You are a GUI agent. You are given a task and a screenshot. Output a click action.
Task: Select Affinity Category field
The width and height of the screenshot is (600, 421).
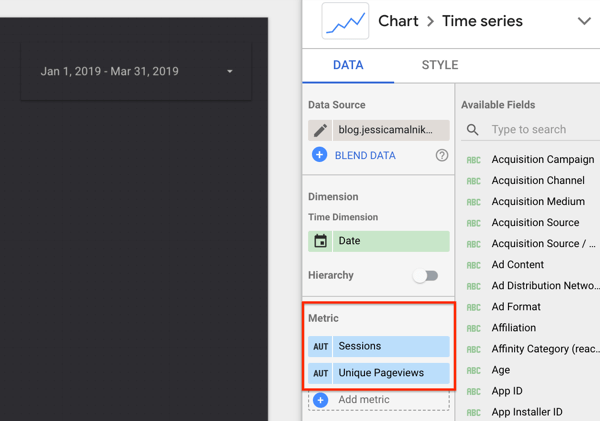coord(545,349)
